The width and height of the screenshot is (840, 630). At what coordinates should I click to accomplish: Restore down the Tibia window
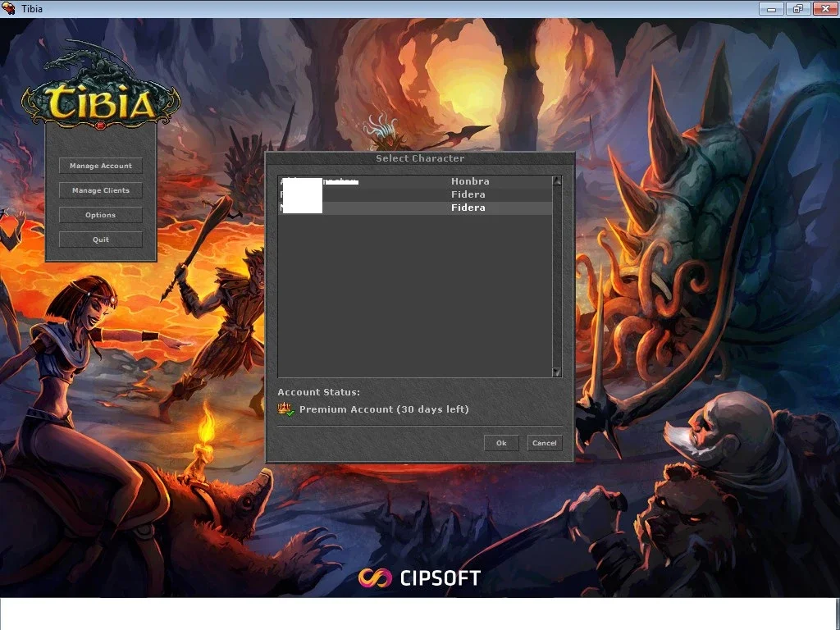pos(798,8)
